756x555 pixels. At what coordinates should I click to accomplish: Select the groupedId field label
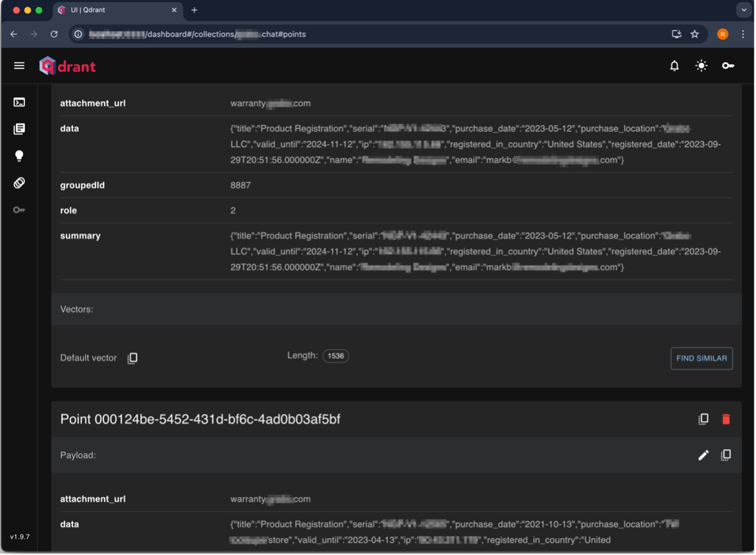83,185
